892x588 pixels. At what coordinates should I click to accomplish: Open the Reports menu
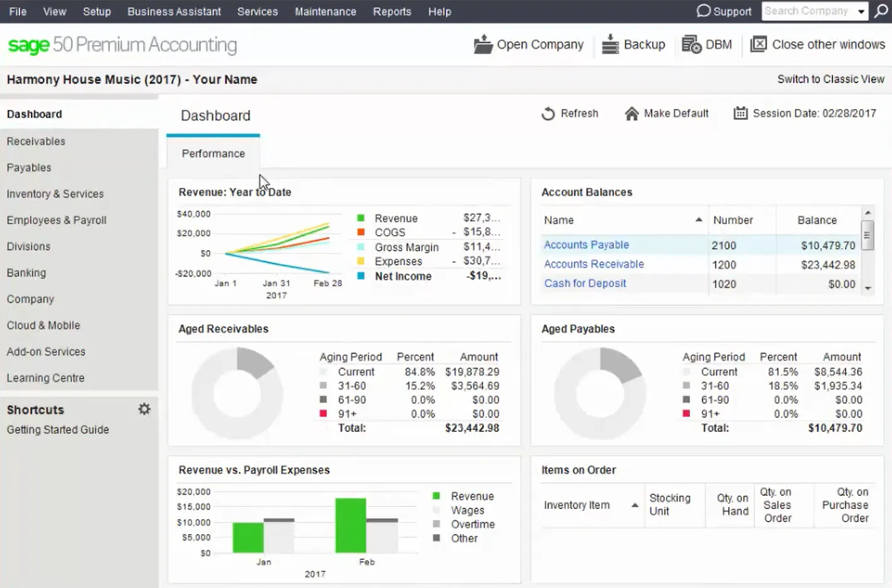tap(392, 11)
